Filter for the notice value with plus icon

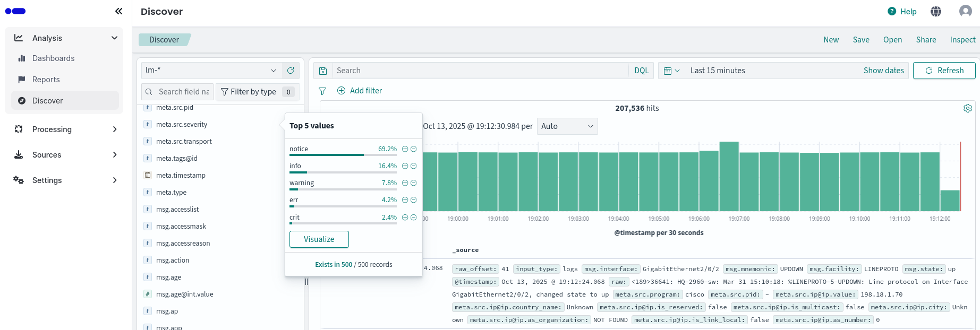405,149
